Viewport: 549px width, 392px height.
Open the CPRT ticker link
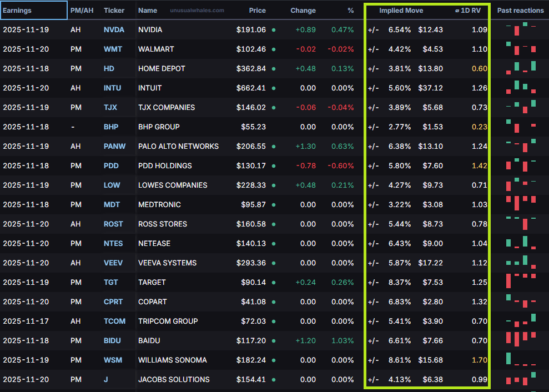point(113,302)
